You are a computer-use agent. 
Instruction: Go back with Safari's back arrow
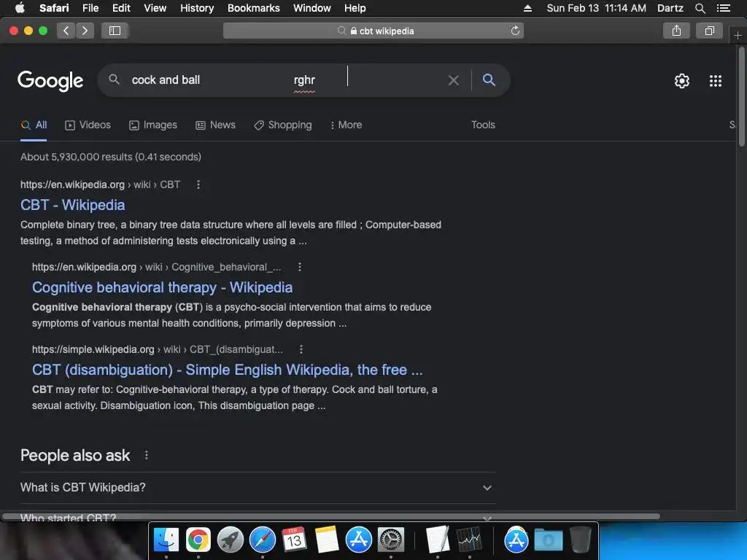(66, 31)
